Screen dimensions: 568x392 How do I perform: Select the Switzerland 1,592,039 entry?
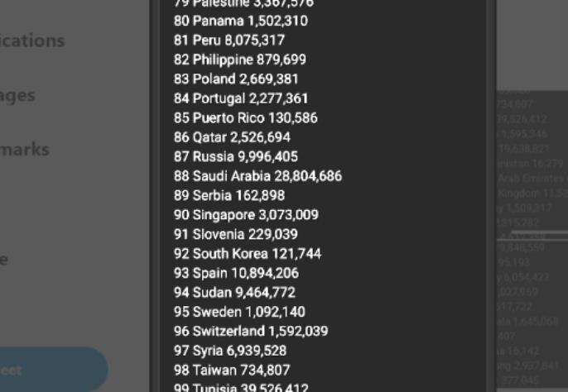[x=250, y=332]
